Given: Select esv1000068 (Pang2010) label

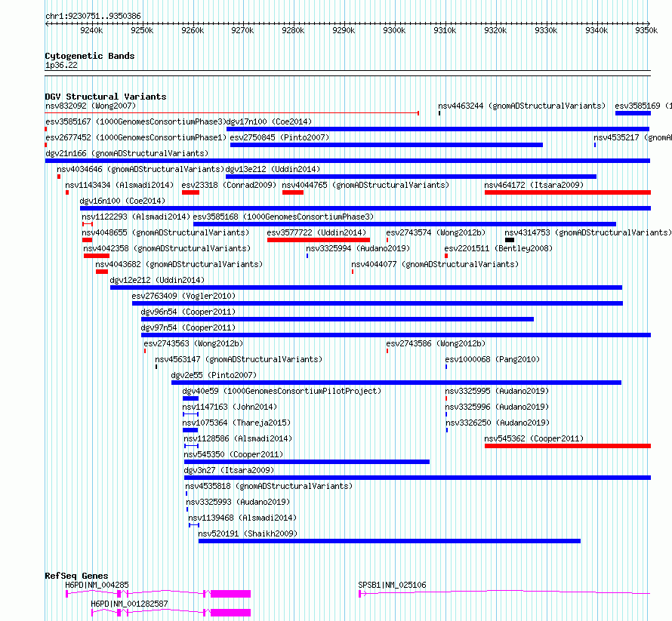Looking at the screenshot, I should 492,359.
